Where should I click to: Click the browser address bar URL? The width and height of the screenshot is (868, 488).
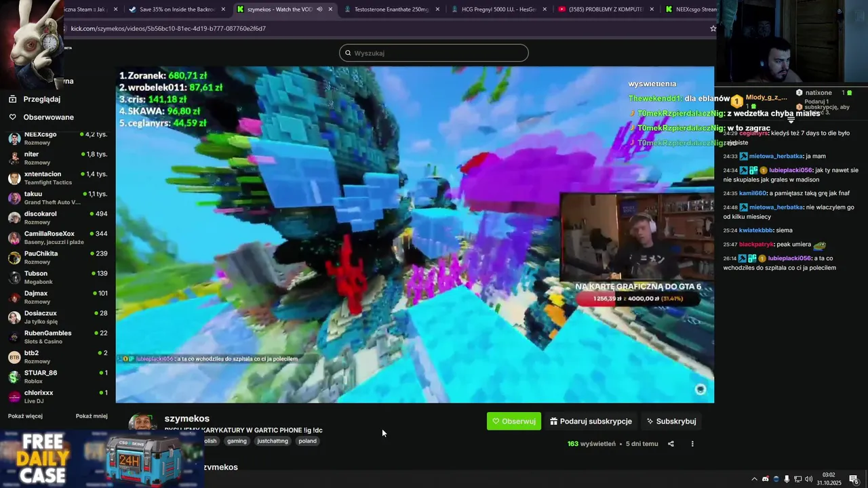click(x=168, y=28)
